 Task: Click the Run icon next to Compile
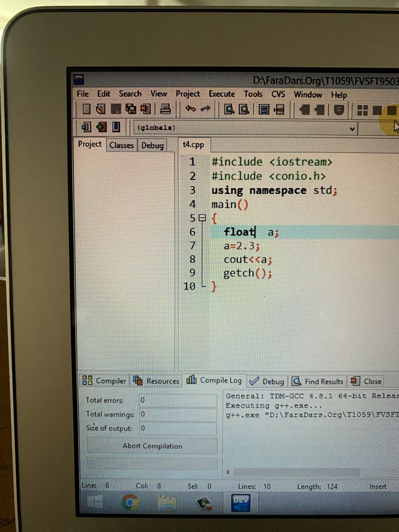[x=377, y=110]
